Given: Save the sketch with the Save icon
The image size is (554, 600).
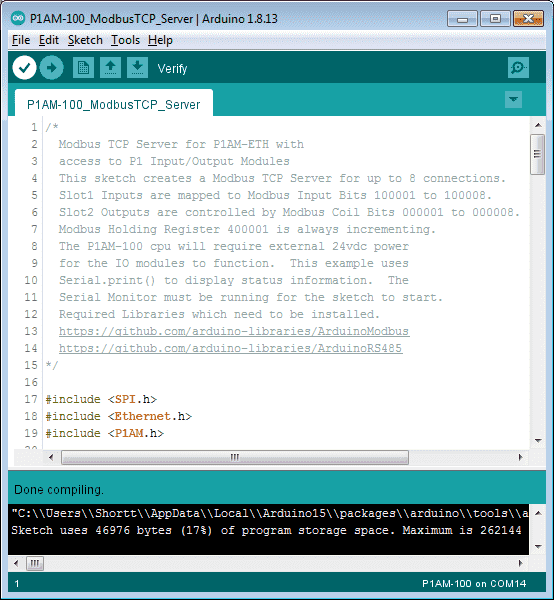Looking at the screenshot, I should 137,68.
